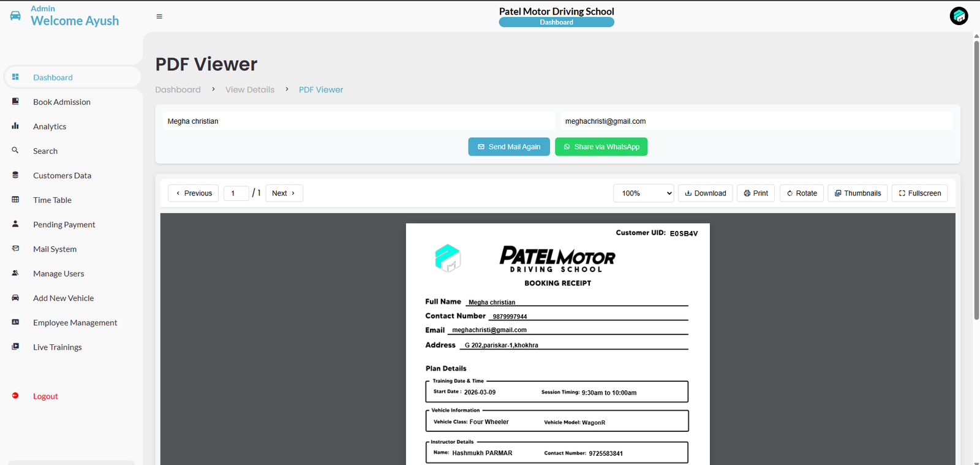The height and width of the screenshot is (465, 980).
Task: Switch the viewer to Fullscreen
Action: click(x=920, y=193)
